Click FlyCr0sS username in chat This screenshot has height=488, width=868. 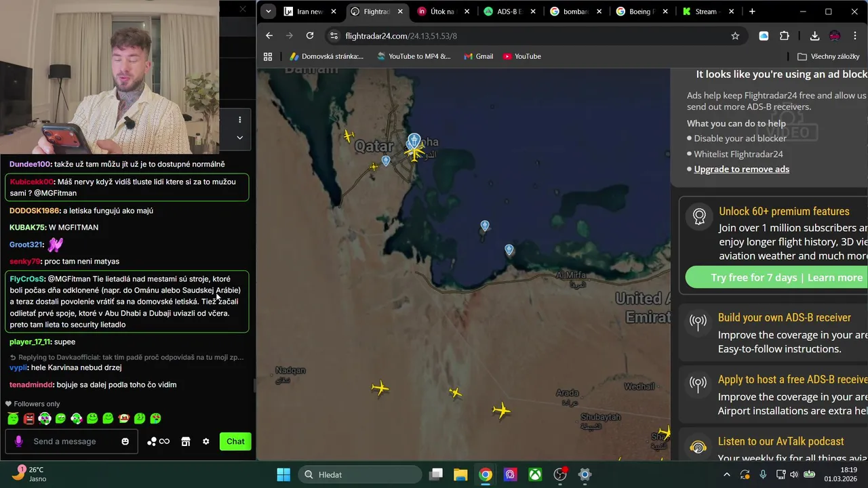[x=26, y=279]
